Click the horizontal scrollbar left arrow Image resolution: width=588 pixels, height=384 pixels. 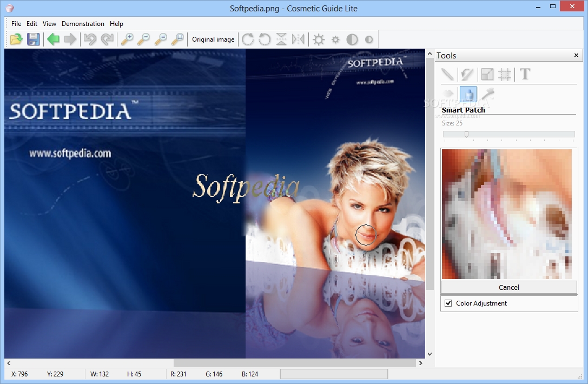point(9,363)
